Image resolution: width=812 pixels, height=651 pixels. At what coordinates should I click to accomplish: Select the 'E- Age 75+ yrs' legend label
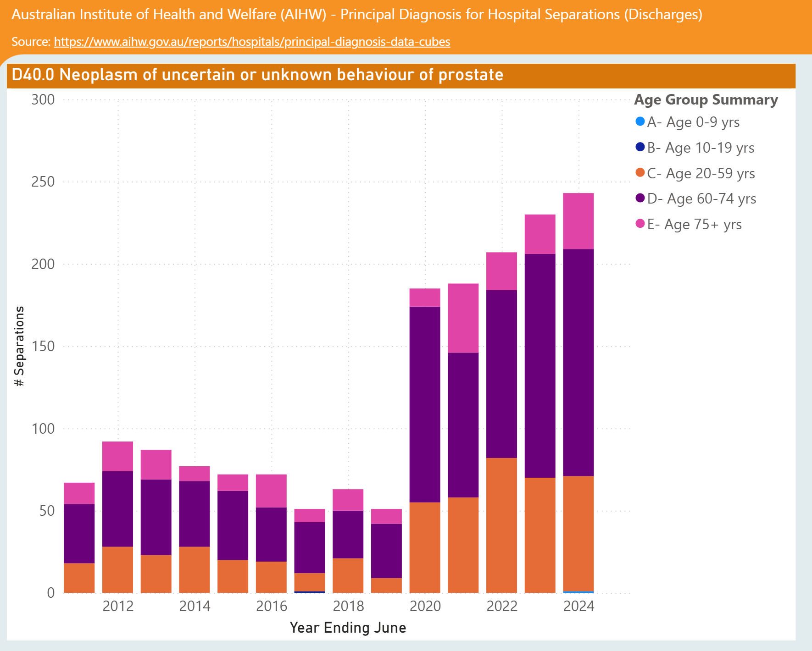tap(694, 224)
